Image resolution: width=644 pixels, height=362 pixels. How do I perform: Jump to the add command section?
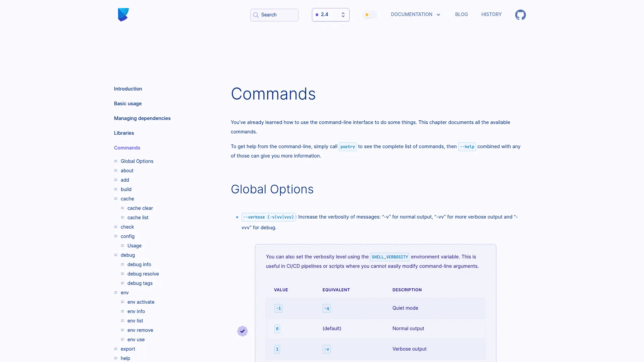point(125,180)
